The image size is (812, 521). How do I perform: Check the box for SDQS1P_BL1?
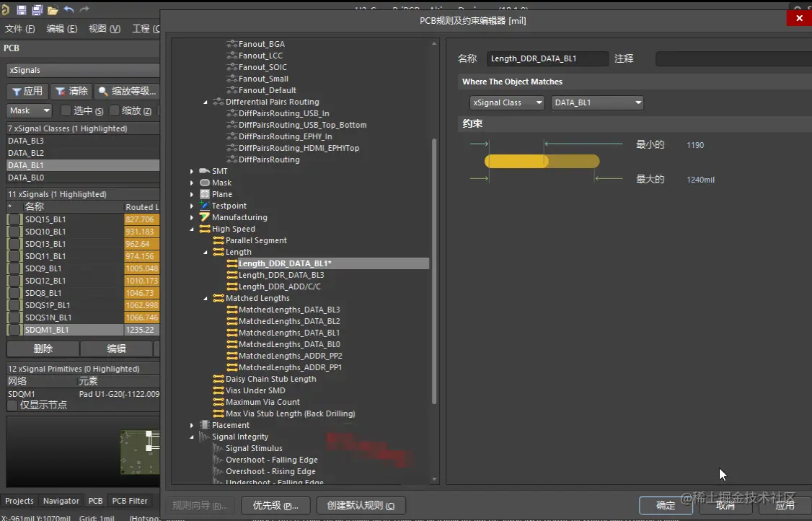(x=15, y=305)
